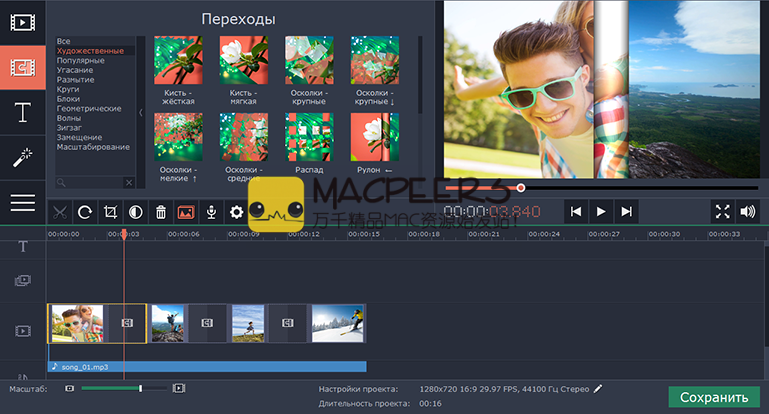The image size is (769, 414).
Task: Select the 'Замещение' category
Action: pos(79,137)
